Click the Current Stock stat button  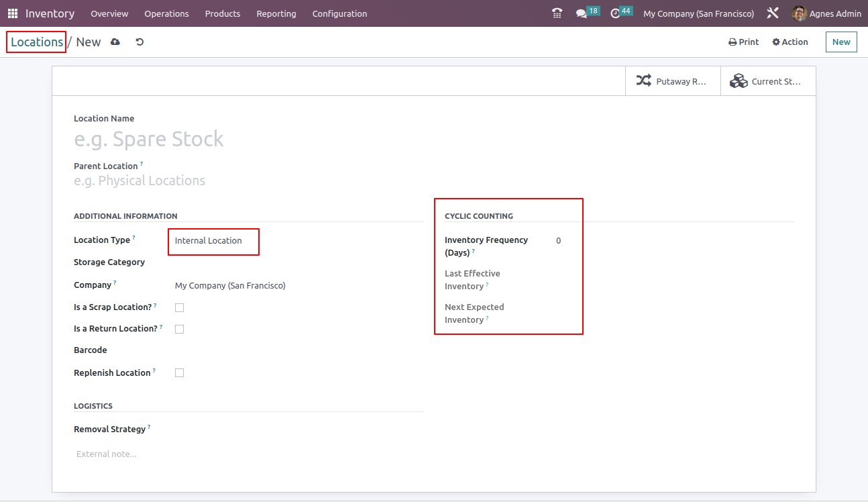[768, 81]
